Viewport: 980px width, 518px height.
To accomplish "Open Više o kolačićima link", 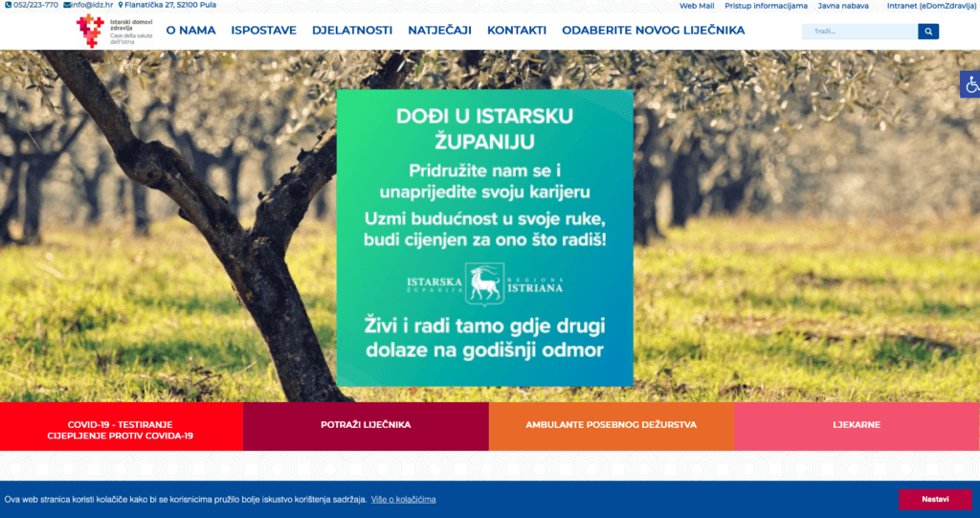I will (x=403, y=499).
